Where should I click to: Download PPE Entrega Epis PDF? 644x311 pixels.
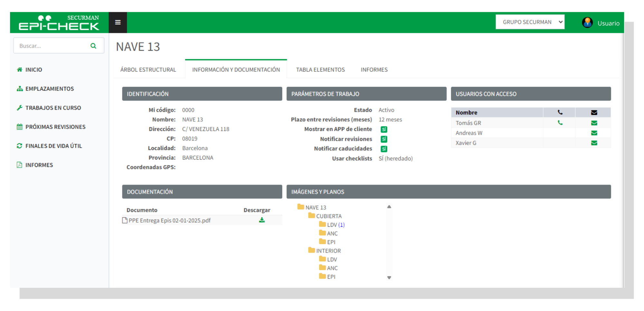262,220
